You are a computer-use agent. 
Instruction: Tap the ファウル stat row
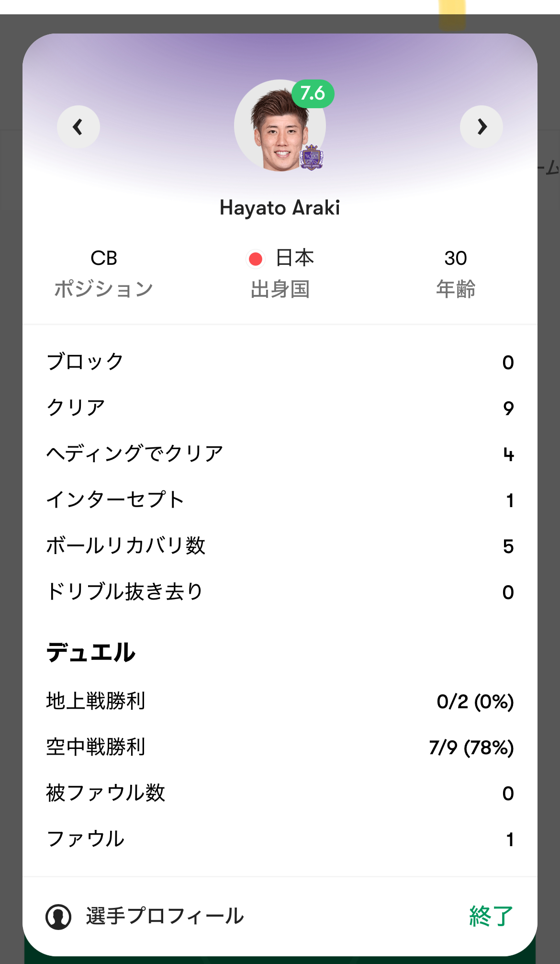click(280, 839)
